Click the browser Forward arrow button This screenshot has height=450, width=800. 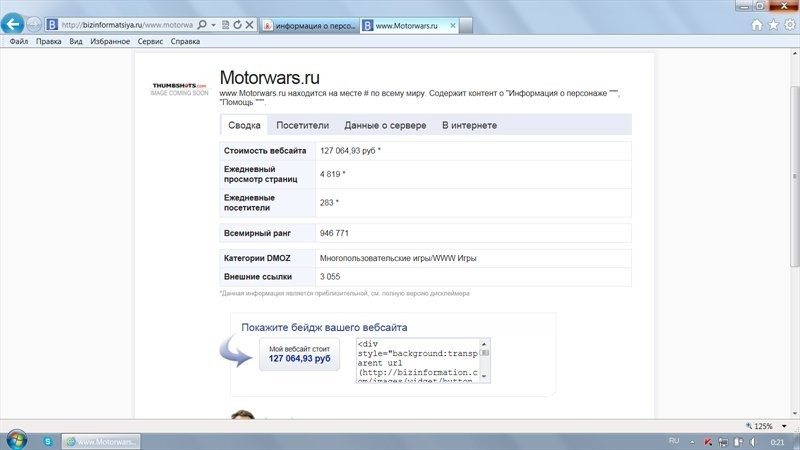pyautogui.click(x=34, y=24)
